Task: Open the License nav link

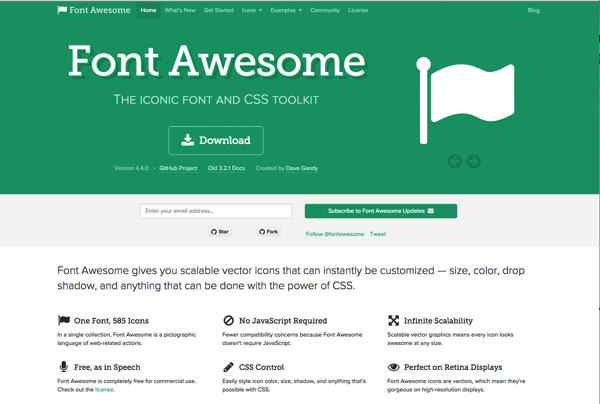Action: [x=358, y=10]
